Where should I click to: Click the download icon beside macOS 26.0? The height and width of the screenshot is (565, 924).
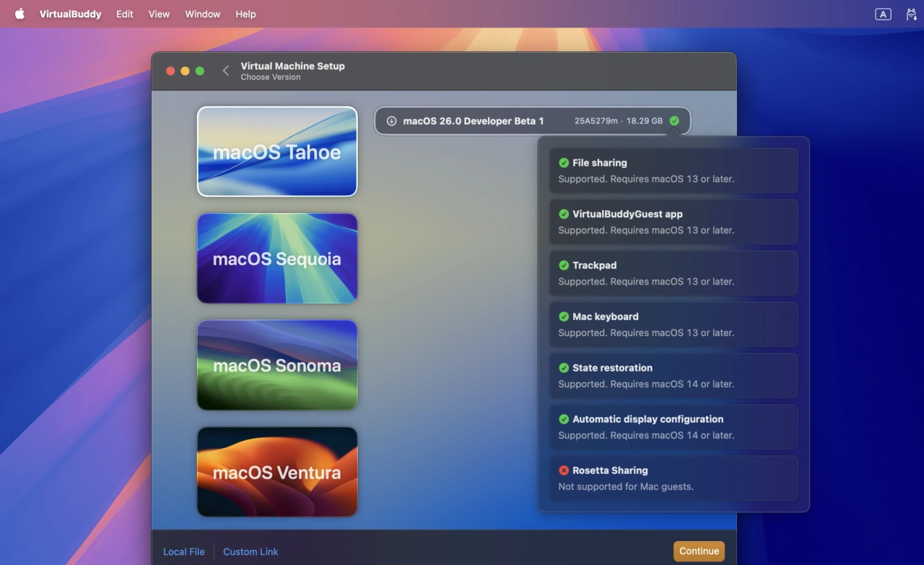click(x=391, y=121)
